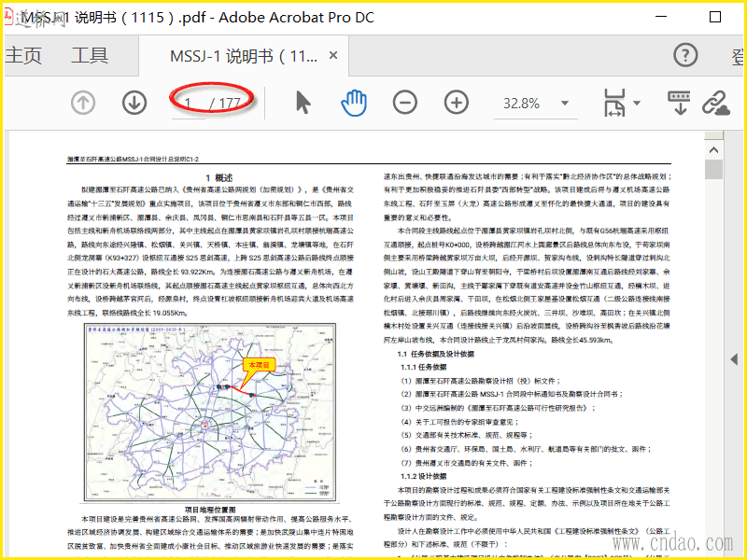747x560 pixels.
Task: Open the help question mark icon
Action: coord(685,55)
